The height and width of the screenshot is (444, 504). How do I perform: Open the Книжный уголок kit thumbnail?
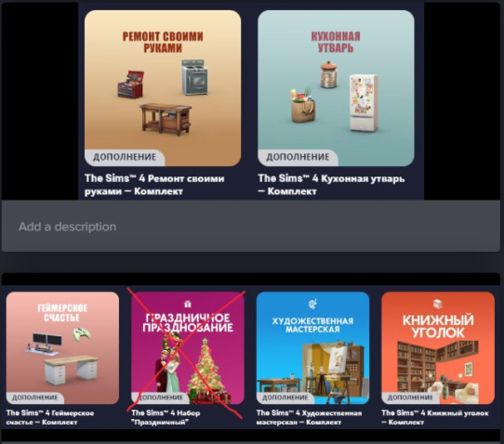(x=438, y=348)
